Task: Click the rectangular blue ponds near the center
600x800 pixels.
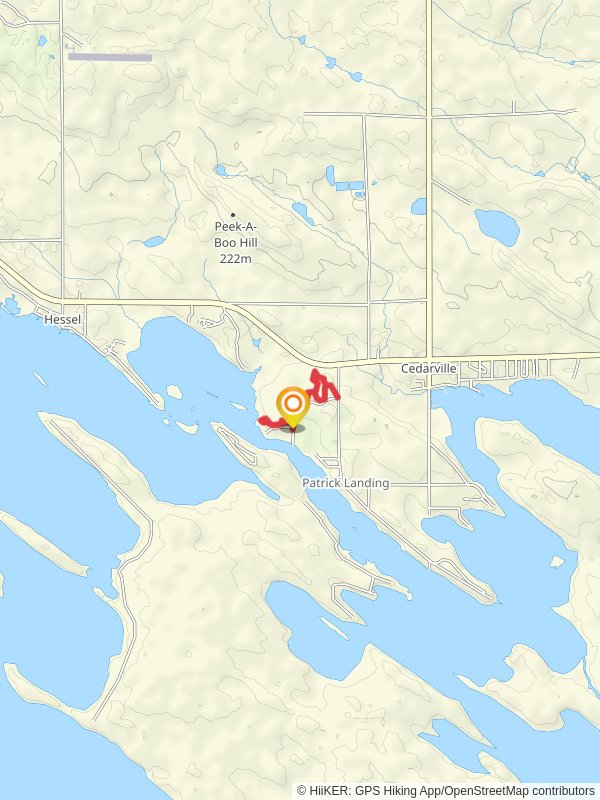Action: [x=349, y=186]
